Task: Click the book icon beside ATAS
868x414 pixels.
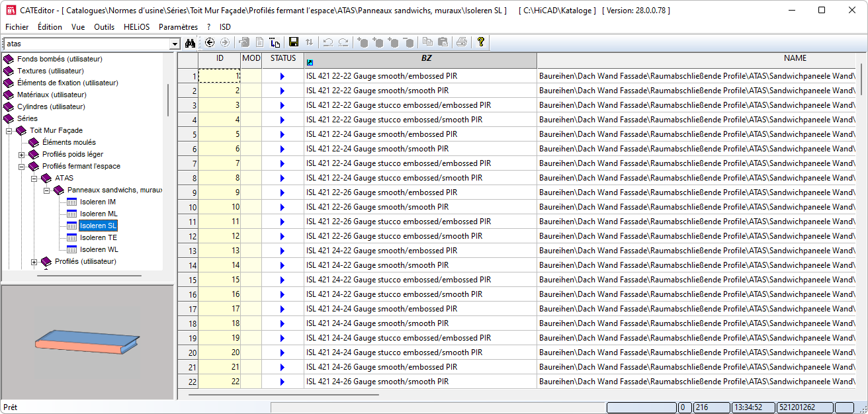Action: pos(46,178)
